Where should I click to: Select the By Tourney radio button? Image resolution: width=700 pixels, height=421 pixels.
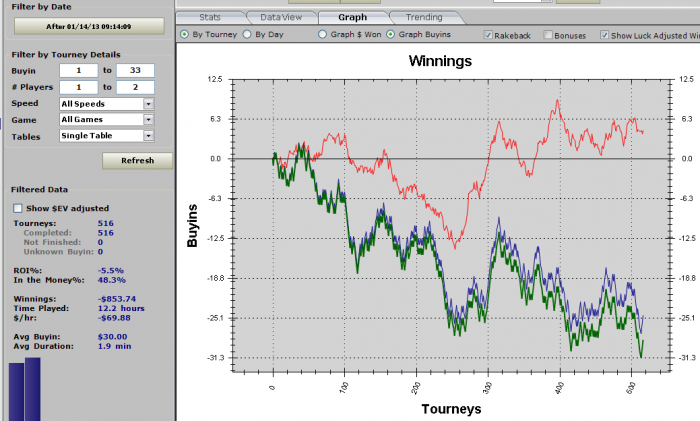tap(184, 34)
